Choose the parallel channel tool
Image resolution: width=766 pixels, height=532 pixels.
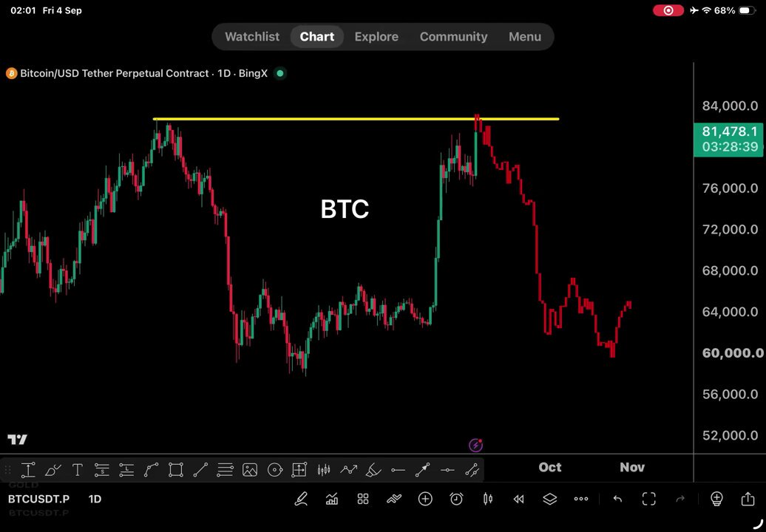pos(472,470)
